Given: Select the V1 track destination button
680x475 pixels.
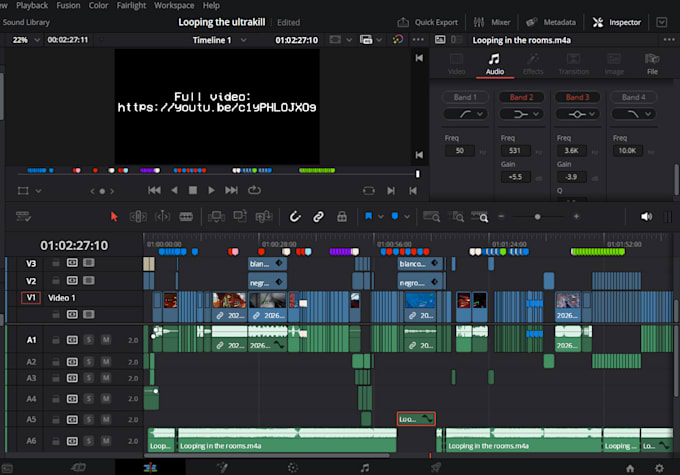Looking at the screenshot, I should pyautogui.click(x=31, y=298).
